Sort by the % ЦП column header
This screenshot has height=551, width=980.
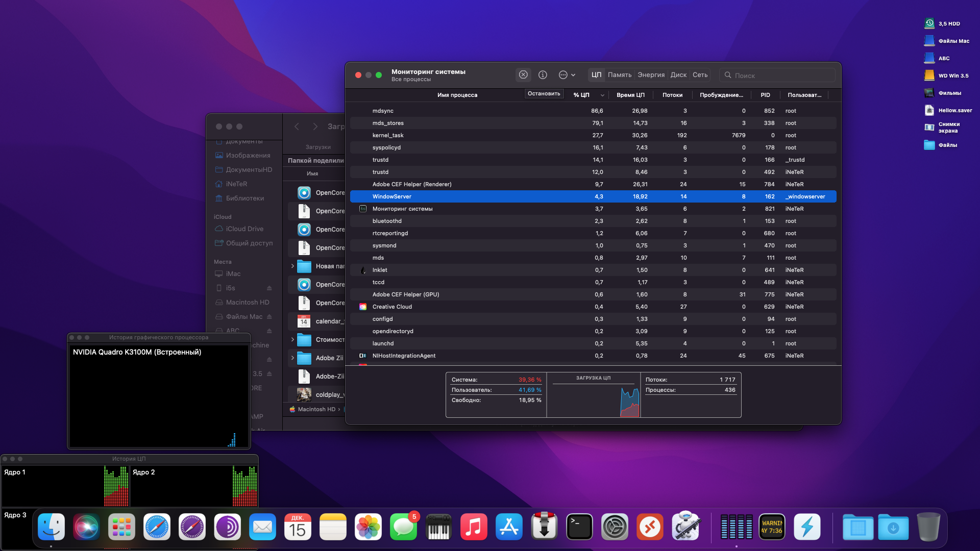pyautogui.click(x=581, y=95)
